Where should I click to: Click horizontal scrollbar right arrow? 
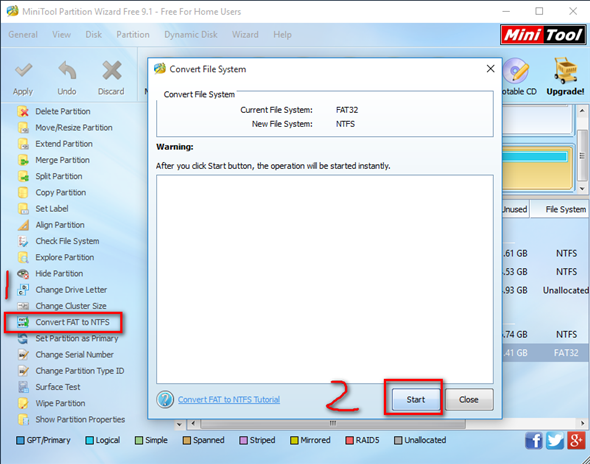[x=582, y=423]
